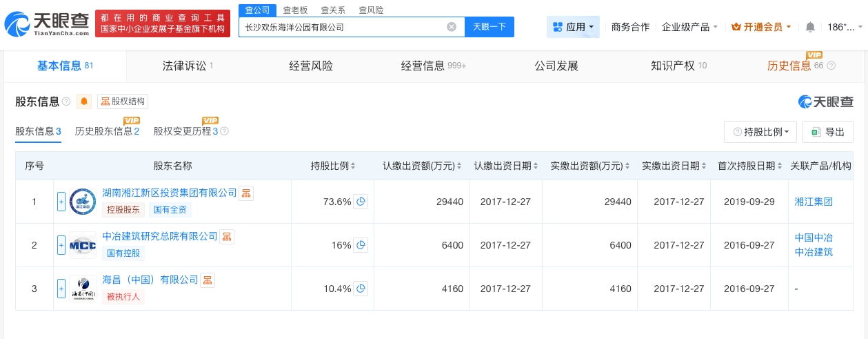Image resolution: width=868 pixels, height=339 pixels.
Task: Click 被执行人 tag in row 3
Action: point(123,297)
